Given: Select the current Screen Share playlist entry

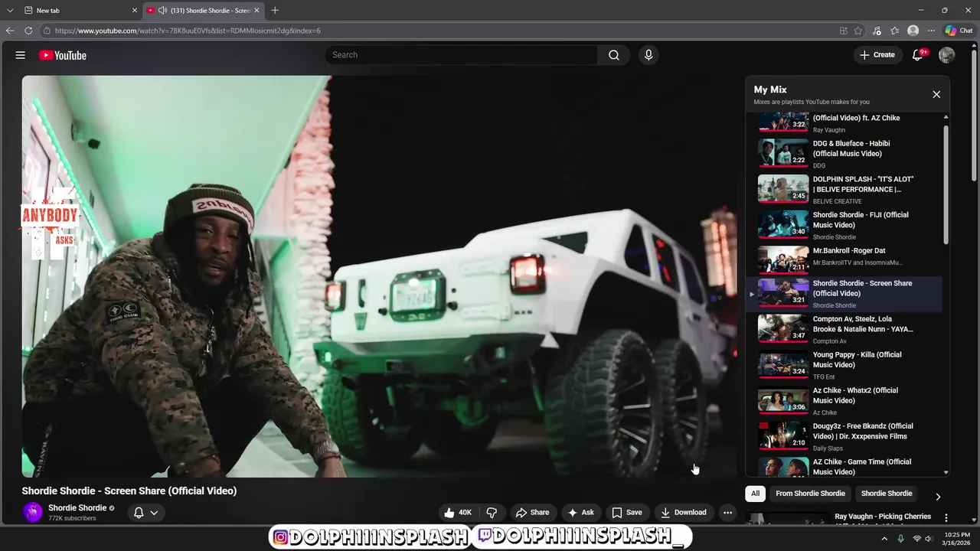Looking at the screenshot, I should coord(844,294).
